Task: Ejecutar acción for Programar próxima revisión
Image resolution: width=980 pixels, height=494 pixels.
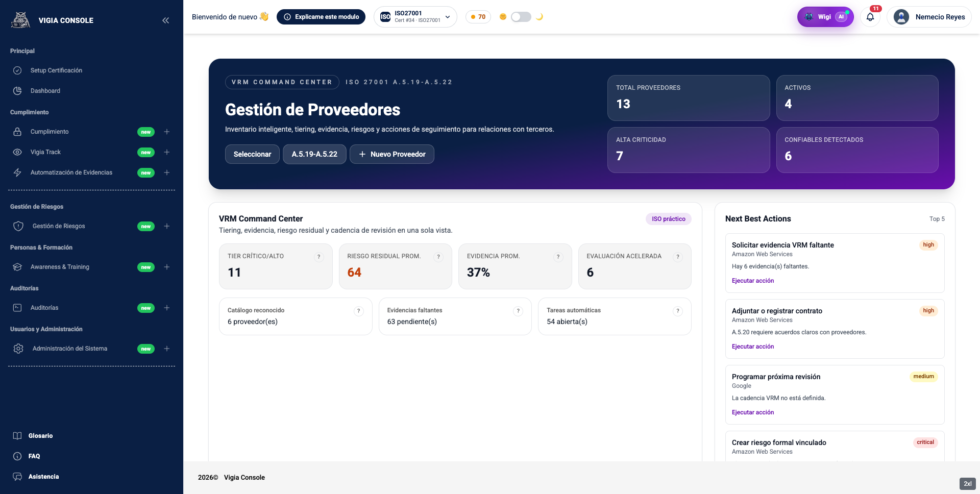Action: coord(753,412)
